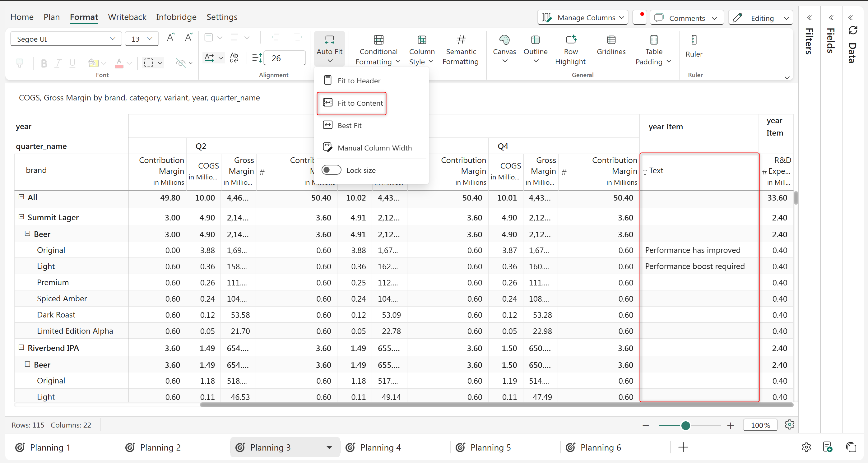Collapse the Summit Lager row
The image size is (868, 463).
[x=21, y=217]
